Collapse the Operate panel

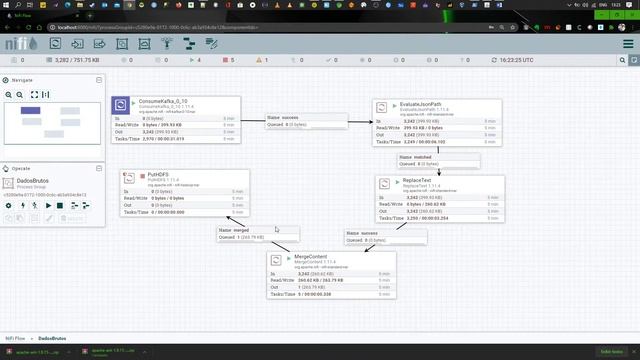point(99,168)
